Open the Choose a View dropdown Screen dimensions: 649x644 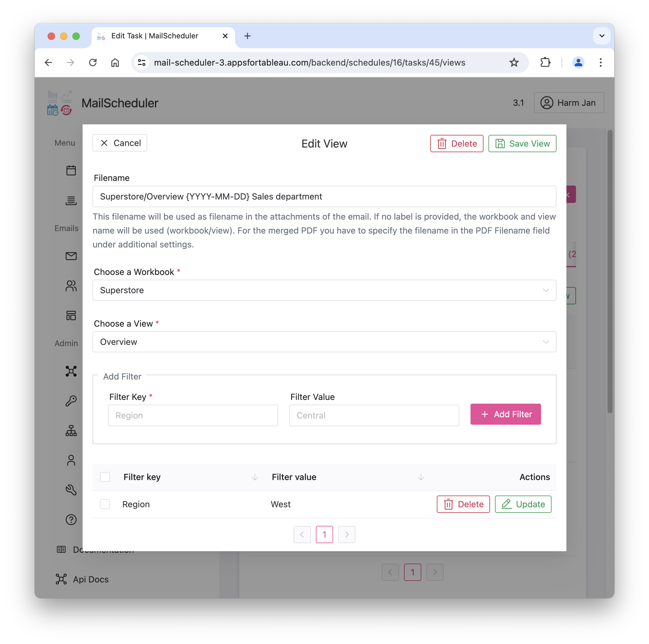point(324,342)
